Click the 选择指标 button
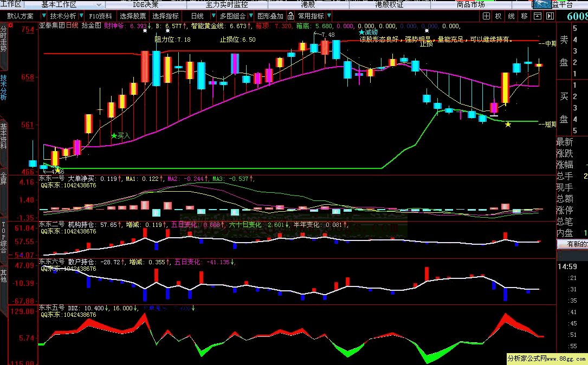The image size is (588, 365). click(165, 16)
